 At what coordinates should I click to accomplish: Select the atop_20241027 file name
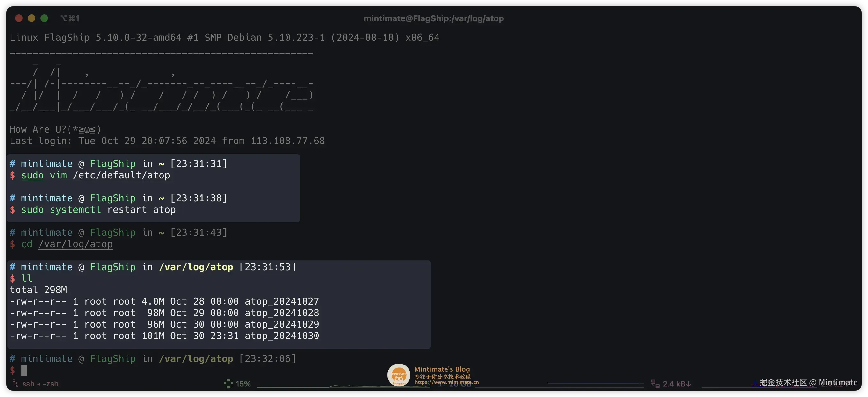(281, 301)
